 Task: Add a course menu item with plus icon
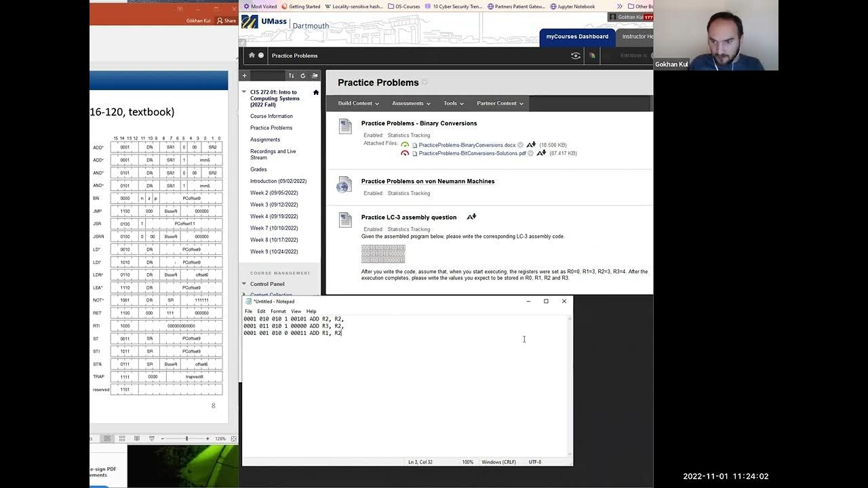click(x=245, y=75)
